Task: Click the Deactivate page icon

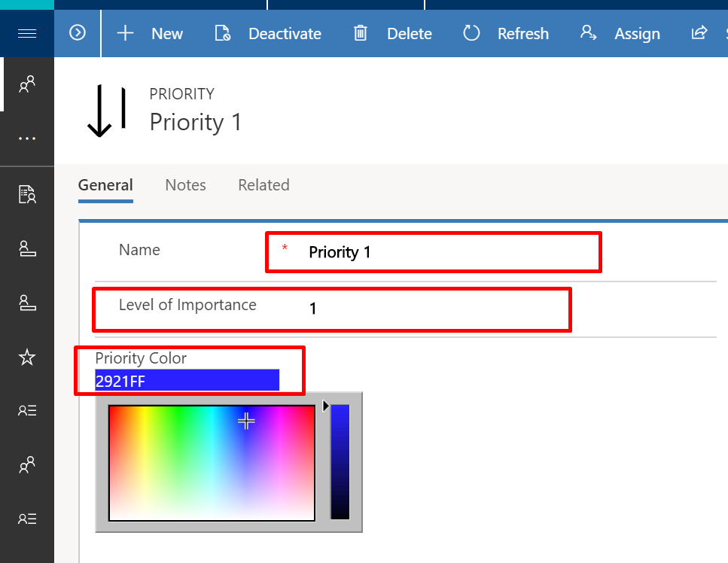Action: click(222, 33)
